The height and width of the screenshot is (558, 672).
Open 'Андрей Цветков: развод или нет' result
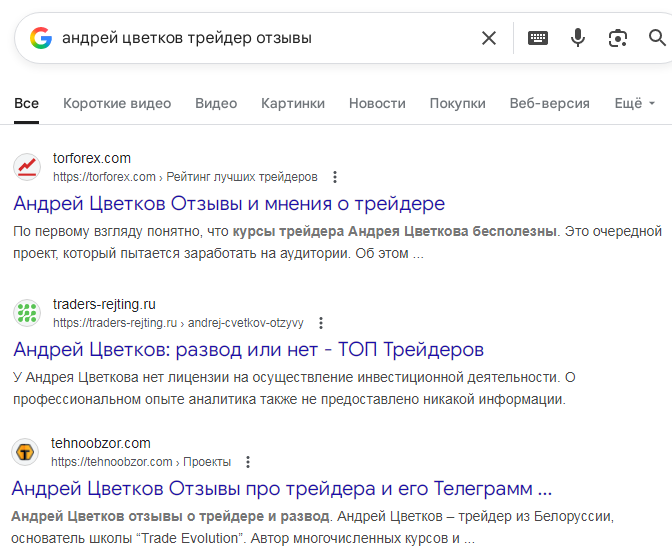pyautogui.click(x=249, y=350)
